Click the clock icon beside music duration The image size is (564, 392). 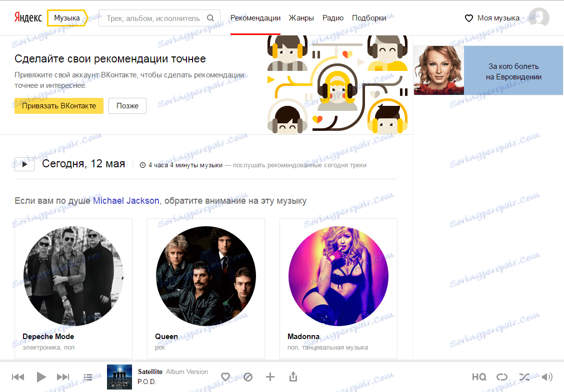tap(143, 165)
